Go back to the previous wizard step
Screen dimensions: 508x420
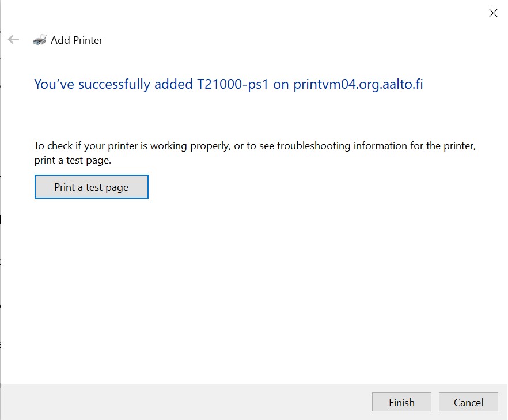pos(14,40)
